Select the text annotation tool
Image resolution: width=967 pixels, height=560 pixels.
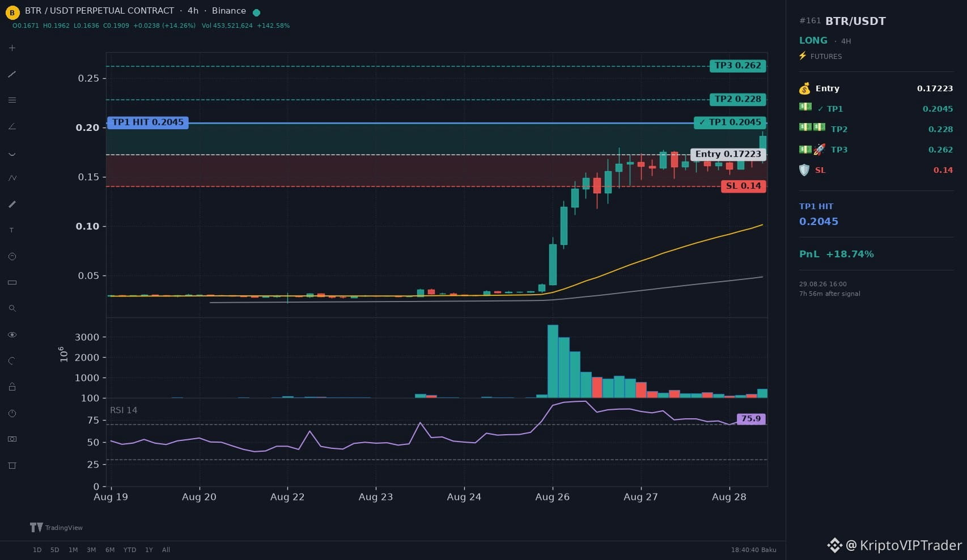(12, 230)
